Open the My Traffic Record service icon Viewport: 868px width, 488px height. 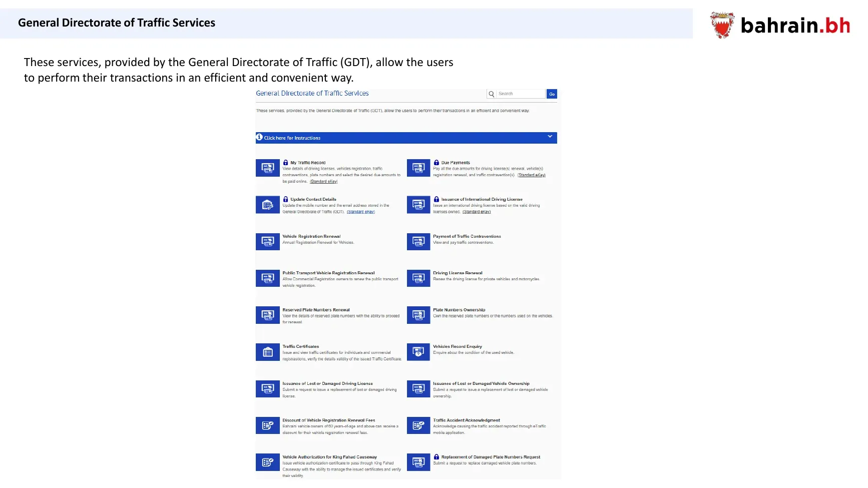[268, 168]
